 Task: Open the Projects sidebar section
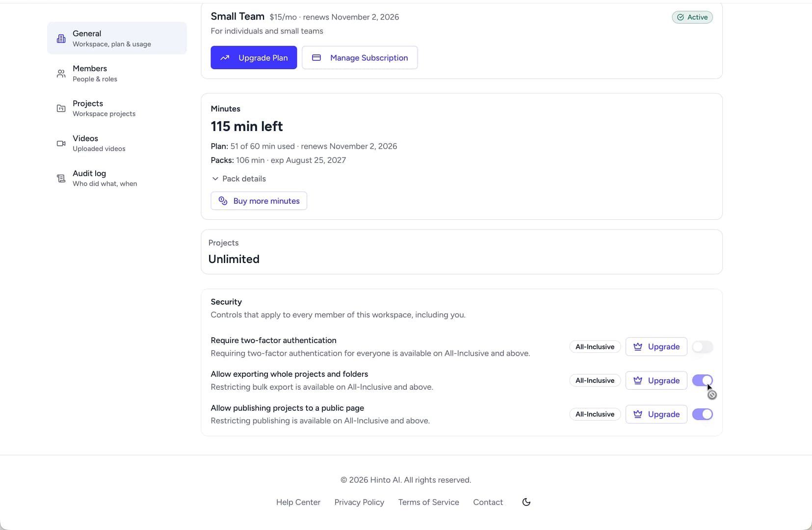click(x=117, y=108)
